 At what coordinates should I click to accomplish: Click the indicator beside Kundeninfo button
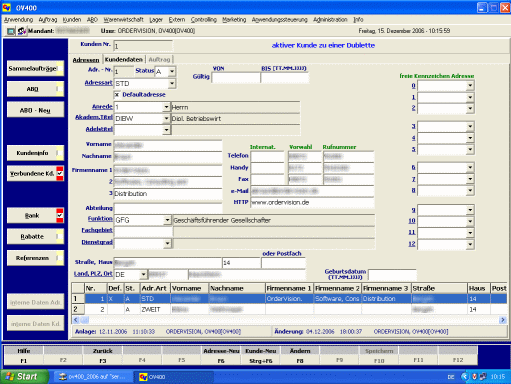coord(60,153)
